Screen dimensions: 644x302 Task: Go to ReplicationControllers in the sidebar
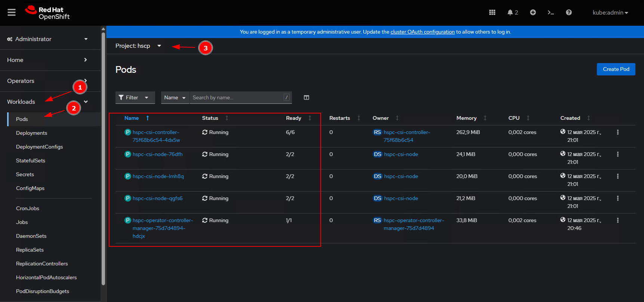pyautogui.click(x=42, y=264)
